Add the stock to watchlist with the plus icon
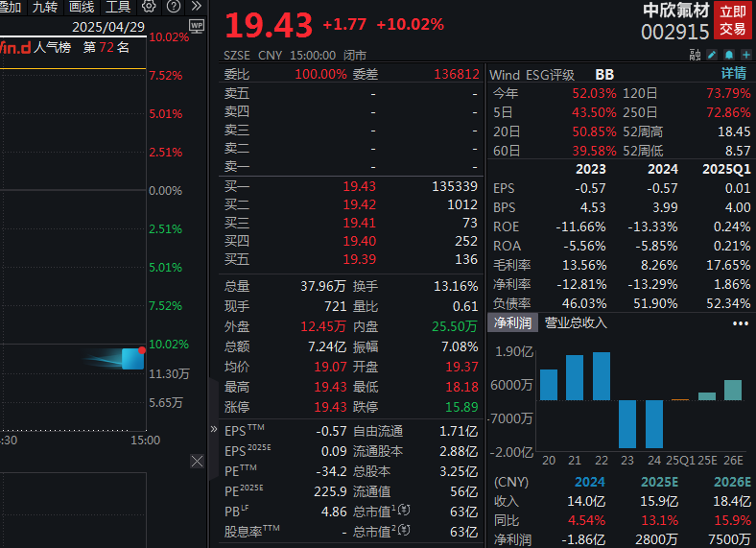756x548 pixels. click(x=745, y=55)
